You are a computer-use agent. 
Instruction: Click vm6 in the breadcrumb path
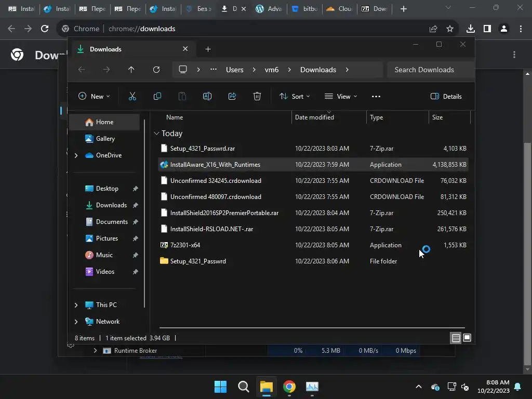pyautogui.click(x=271, y=70)
